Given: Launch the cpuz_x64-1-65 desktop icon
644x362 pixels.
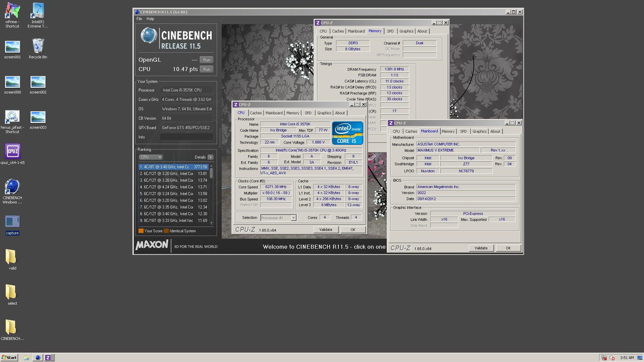Looking at the screenshot, I should click(x=12, y=154).
